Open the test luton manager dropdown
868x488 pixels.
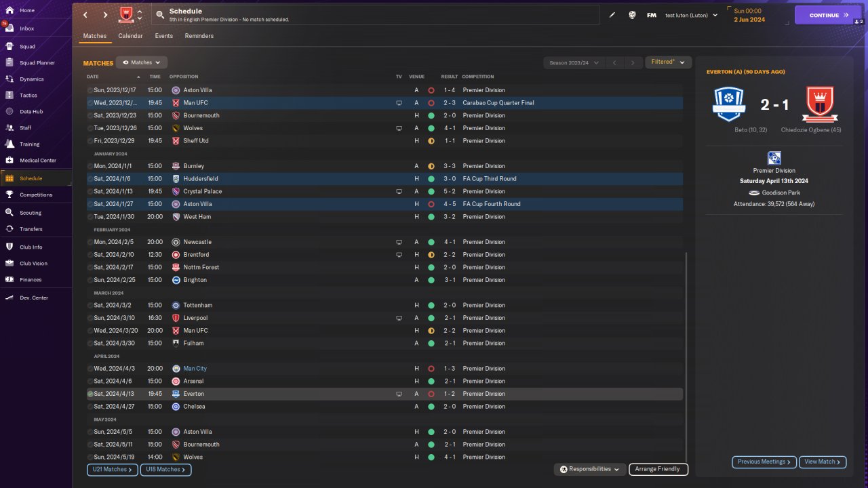click(x=691, y=15)
